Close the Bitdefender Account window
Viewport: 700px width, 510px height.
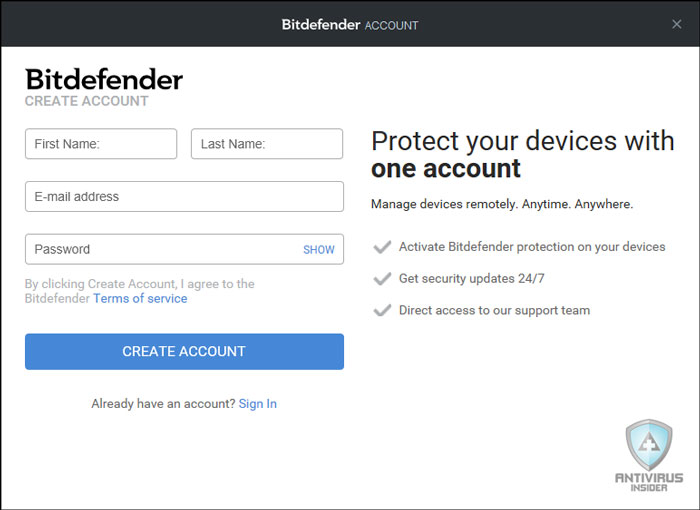[x=677, y=24]
